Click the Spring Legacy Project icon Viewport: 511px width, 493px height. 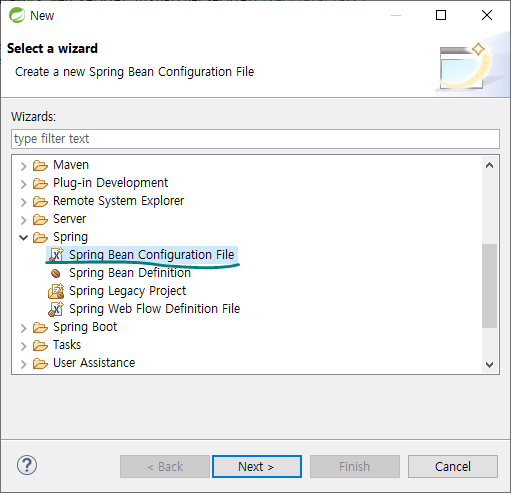coord(56,291)
